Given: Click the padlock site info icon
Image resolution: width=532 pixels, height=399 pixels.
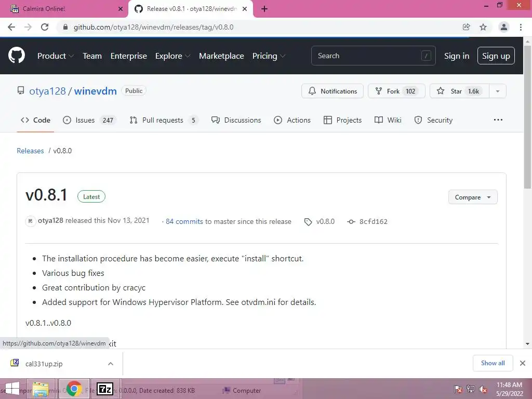Looking at the screenshot, I should 65,27.
